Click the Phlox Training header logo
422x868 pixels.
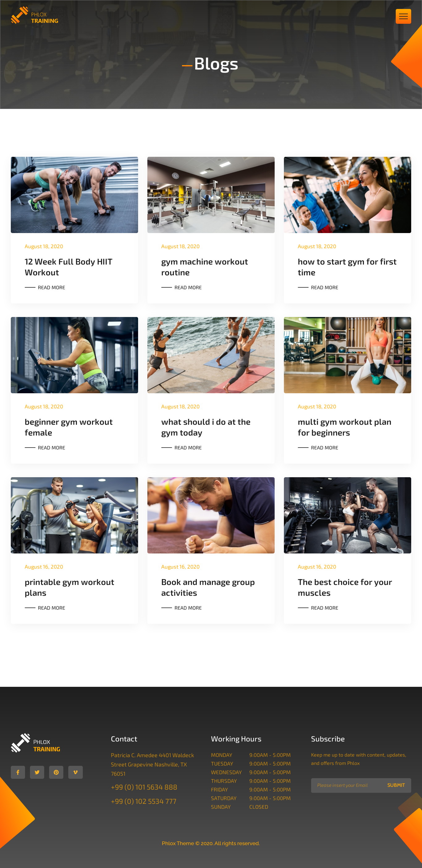[x=35, y=16]
